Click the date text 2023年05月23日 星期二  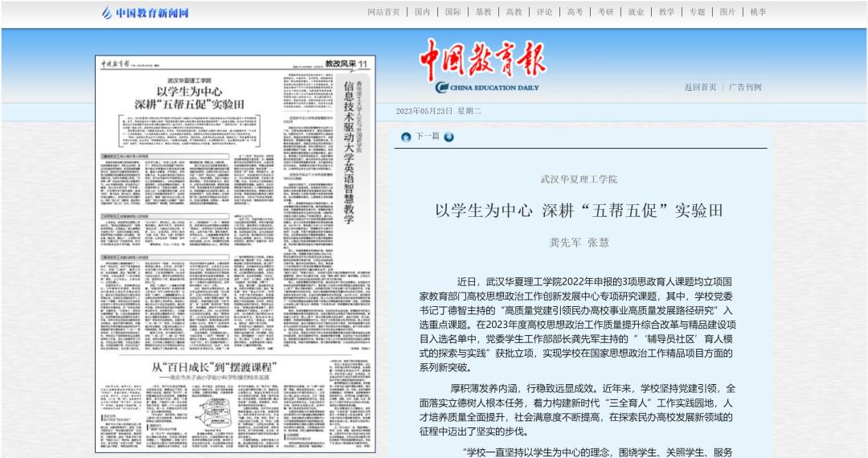pos(439,111)
